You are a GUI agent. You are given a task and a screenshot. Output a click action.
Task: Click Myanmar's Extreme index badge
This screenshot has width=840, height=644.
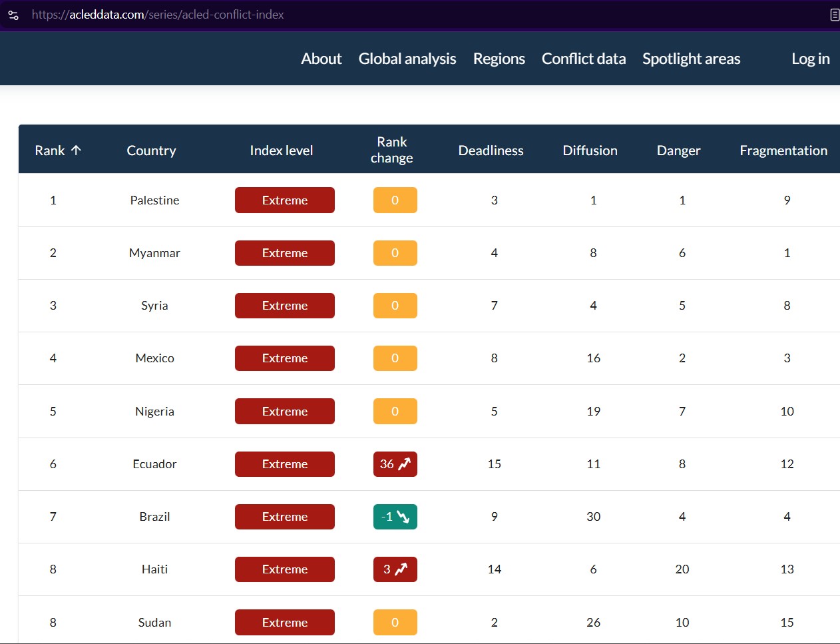pyautogui.click(x=285, y=253)
